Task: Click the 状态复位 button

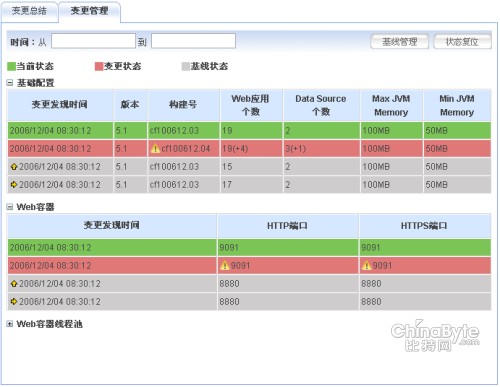Action: click(x=462, y=42)
